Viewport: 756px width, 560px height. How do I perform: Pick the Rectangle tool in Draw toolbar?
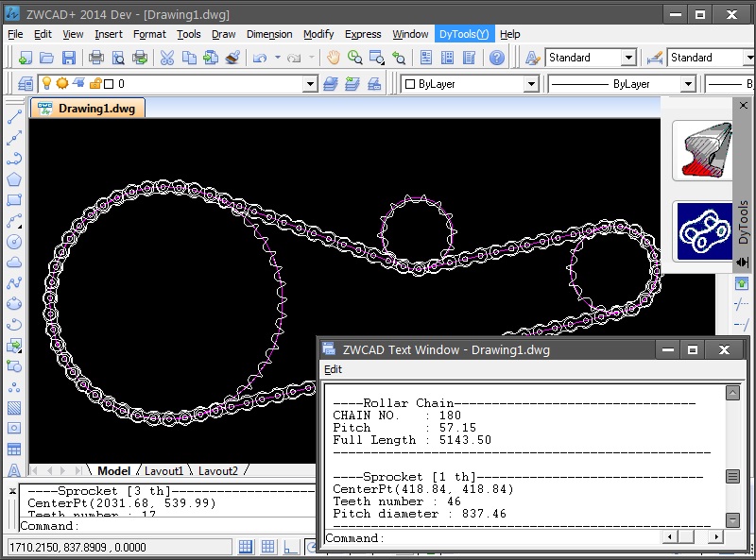click(x=14, y=200)
